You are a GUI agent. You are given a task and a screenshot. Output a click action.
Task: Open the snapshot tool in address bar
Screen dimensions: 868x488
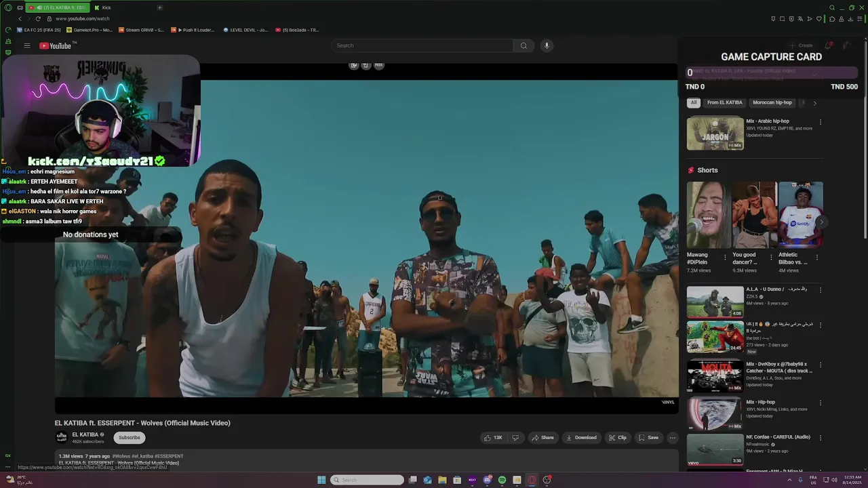pyautogui.click(x=782, y=19)
